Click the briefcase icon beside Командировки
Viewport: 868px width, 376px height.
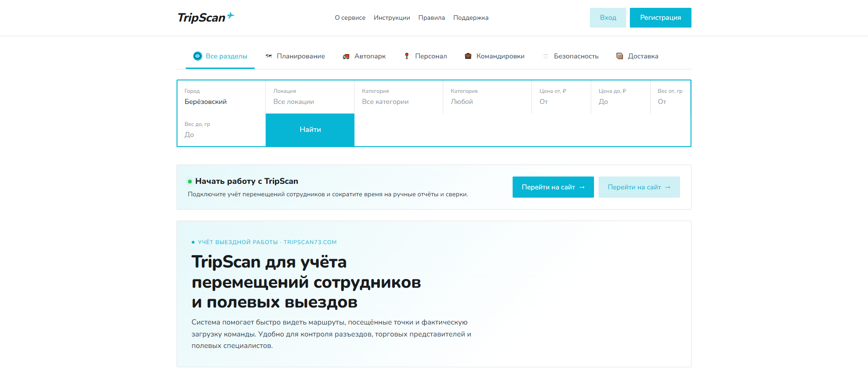(x=468, y=56)
